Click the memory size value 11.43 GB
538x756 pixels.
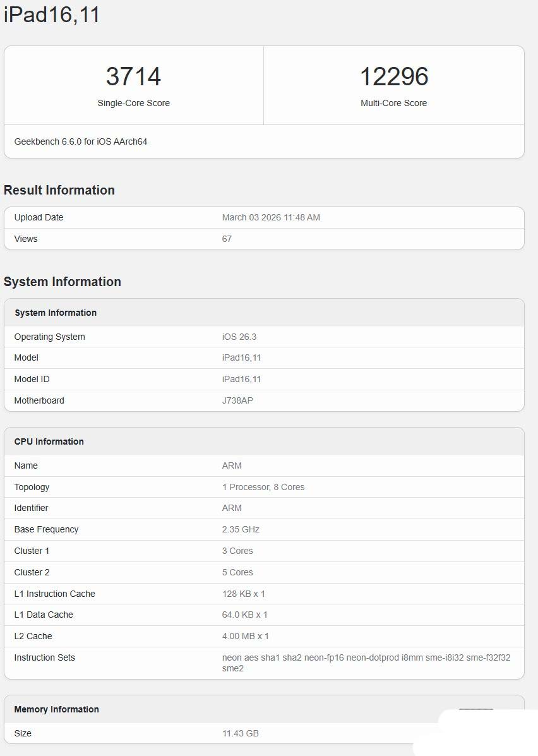tap(241, 733)
